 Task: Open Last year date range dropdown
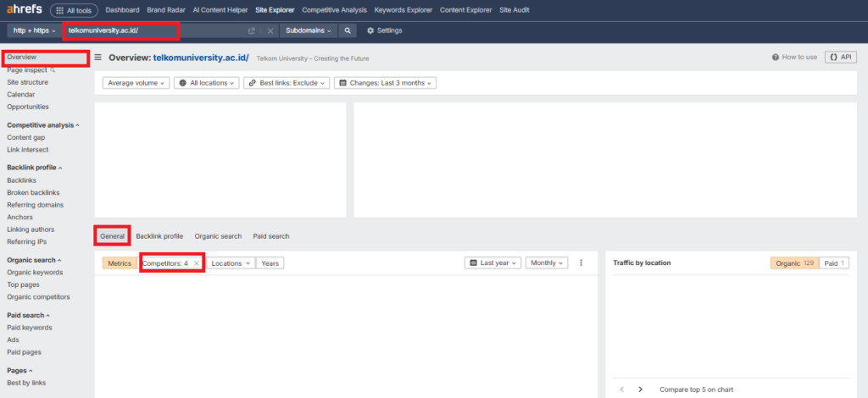point(492,263)
